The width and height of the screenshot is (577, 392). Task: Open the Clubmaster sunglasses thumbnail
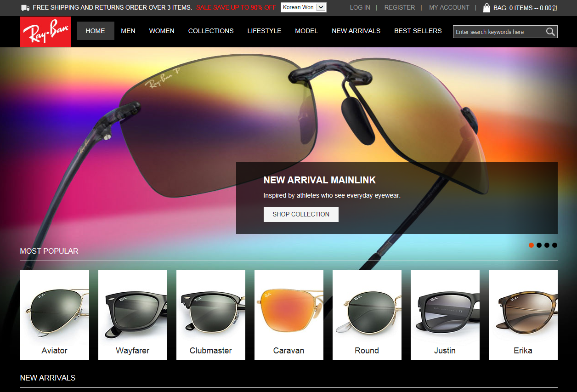click(211, 315)
